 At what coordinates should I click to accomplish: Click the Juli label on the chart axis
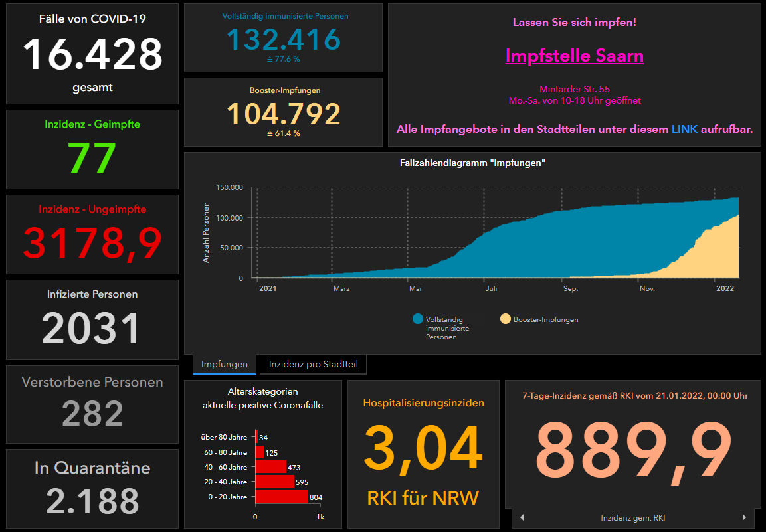tap(492, 288)
